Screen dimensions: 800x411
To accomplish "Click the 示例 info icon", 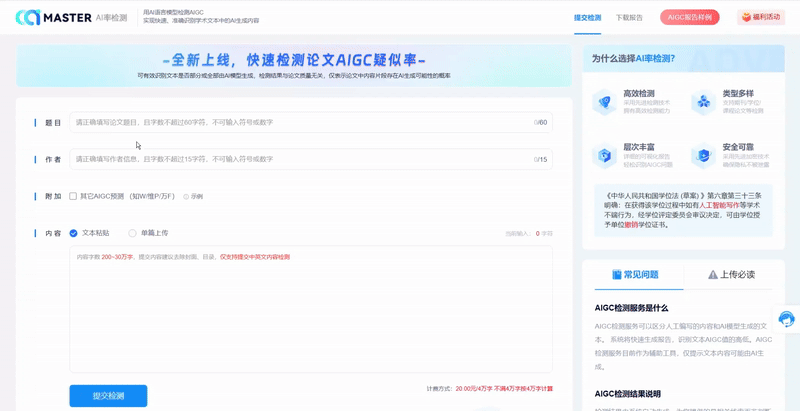I will point(186,196).
